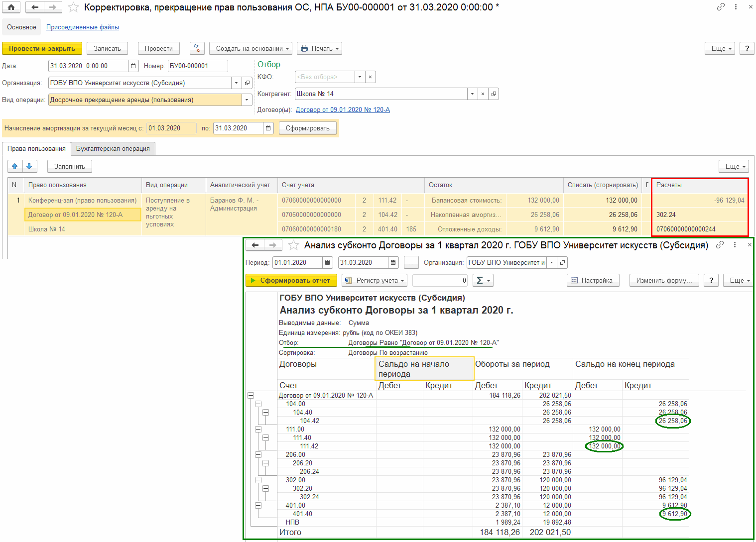Select Бухгалтерская операция tab
Image resolution: width=756 pixels, height=542 pixels.
tap(113, 148)
